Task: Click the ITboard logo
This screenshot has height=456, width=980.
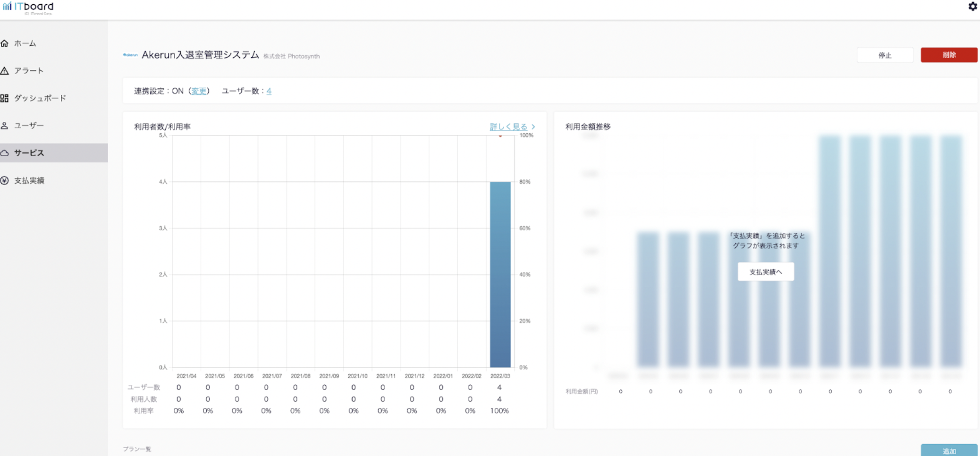Action: click(28, 8)
